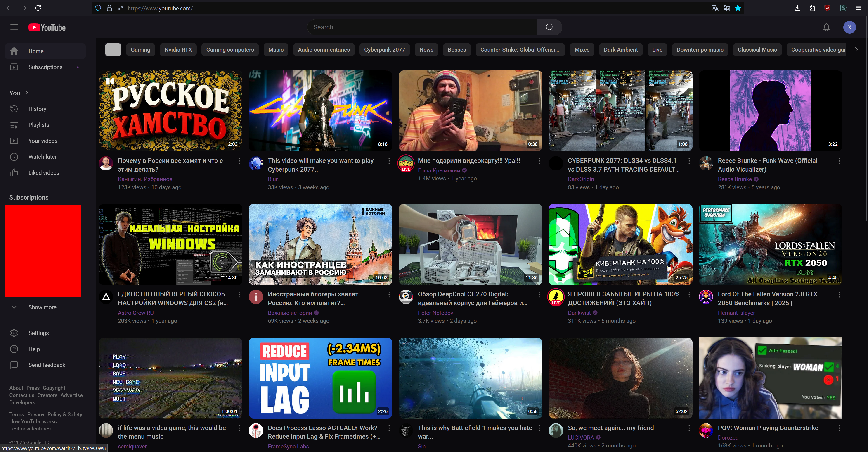This screenshot has width=868, height=452.
Task: Click How YouTube works footer link
Action: click(33, 421)
